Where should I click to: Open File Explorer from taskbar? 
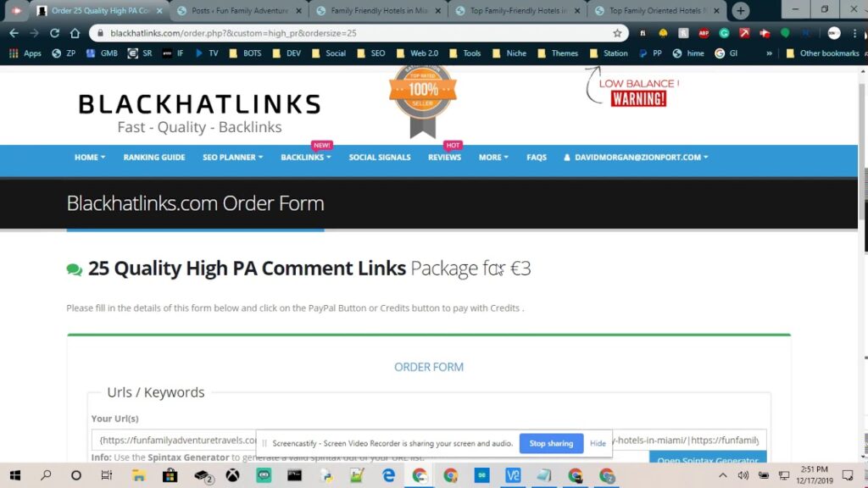click(x=138, y=475)
